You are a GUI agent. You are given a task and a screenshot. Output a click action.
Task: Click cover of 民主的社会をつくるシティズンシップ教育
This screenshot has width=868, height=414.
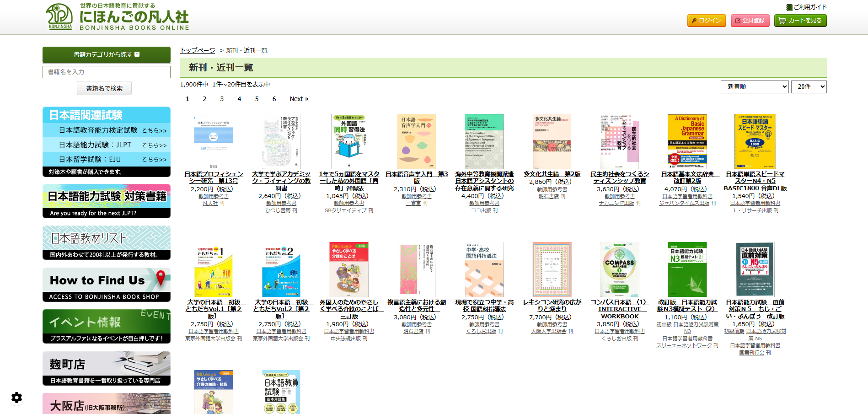620,141
